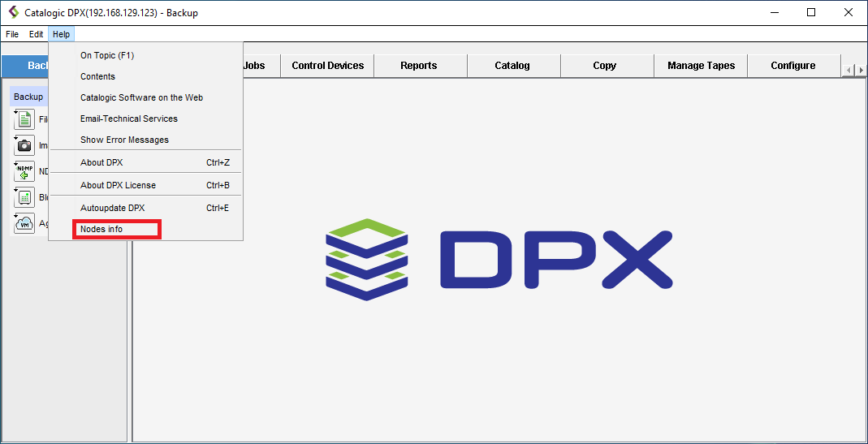
Task: Select About DPX License menu entry
Action: click(118, 185)
